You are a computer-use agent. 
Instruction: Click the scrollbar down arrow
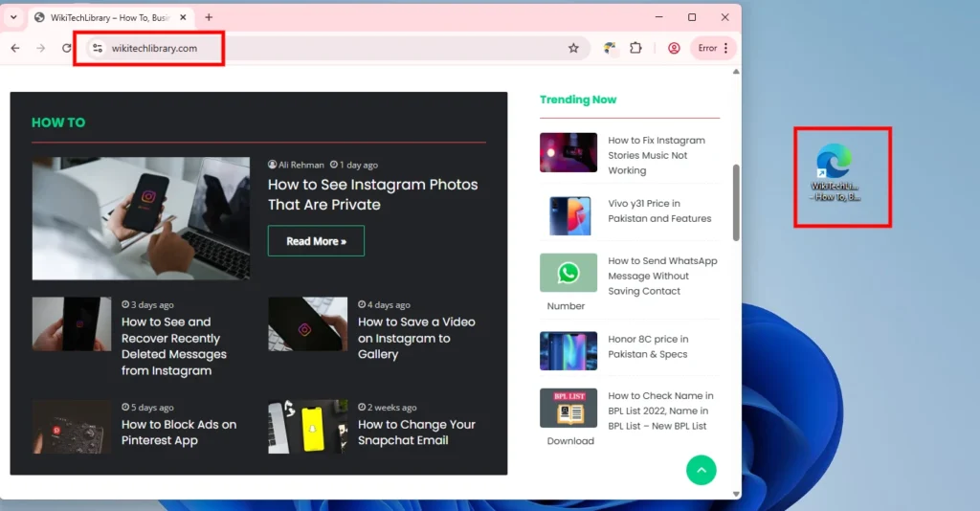point(736,494)
